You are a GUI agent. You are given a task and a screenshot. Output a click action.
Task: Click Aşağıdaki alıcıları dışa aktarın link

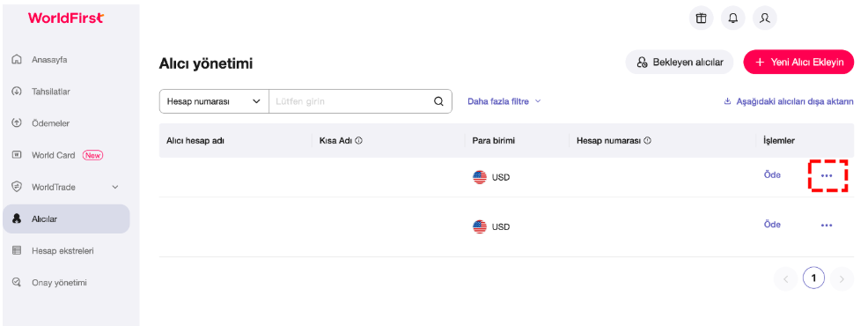pos(788,101)
